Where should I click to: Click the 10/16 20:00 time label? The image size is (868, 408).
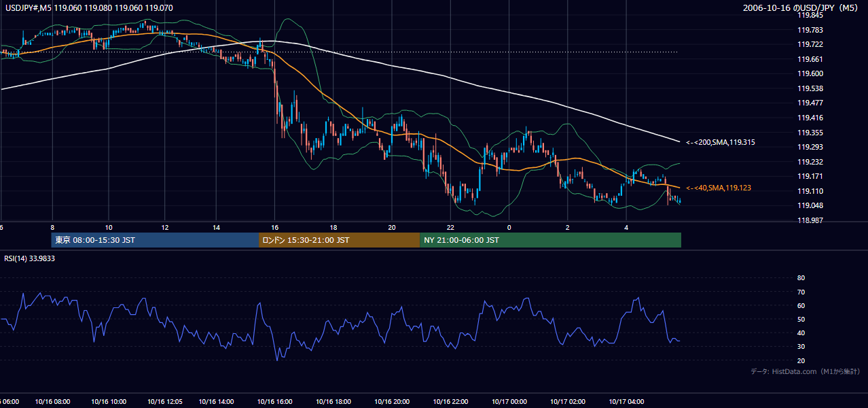click(x=393, y=402)
